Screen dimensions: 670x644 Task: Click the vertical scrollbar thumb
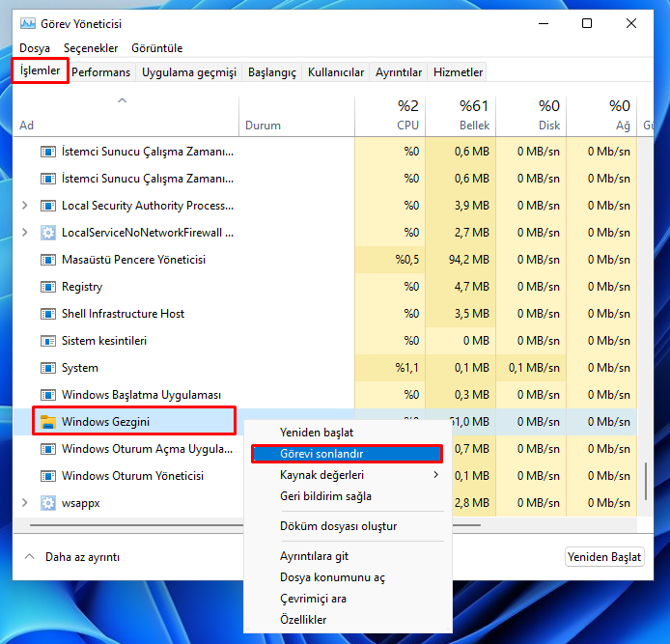pos(646,481)
